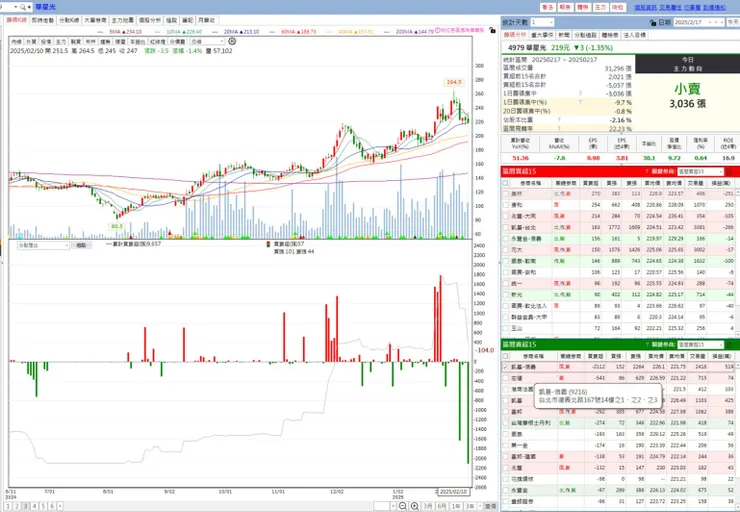Open the 關鍵券商 dropdown in red header
This screenshot has height=512, width=740.
(x=700, y=171)
